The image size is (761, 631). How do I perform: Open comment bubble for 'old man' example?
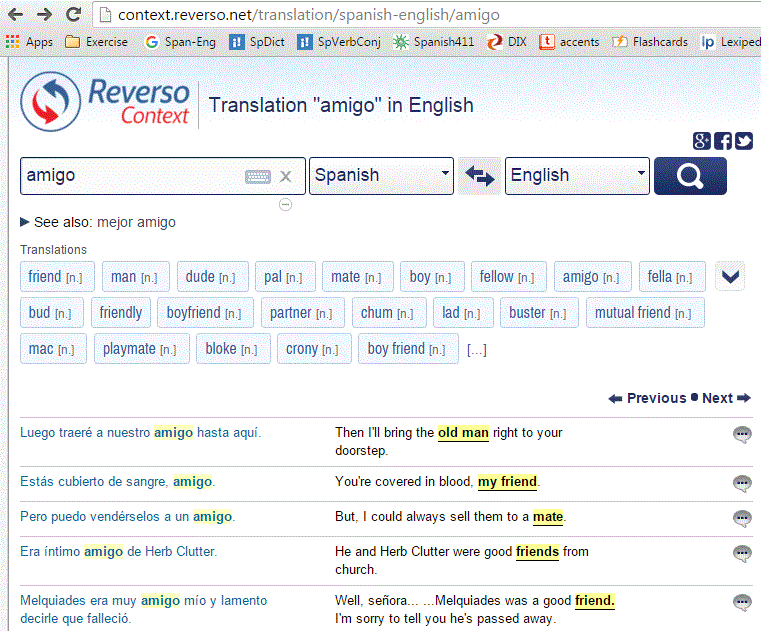click(742, 434)
